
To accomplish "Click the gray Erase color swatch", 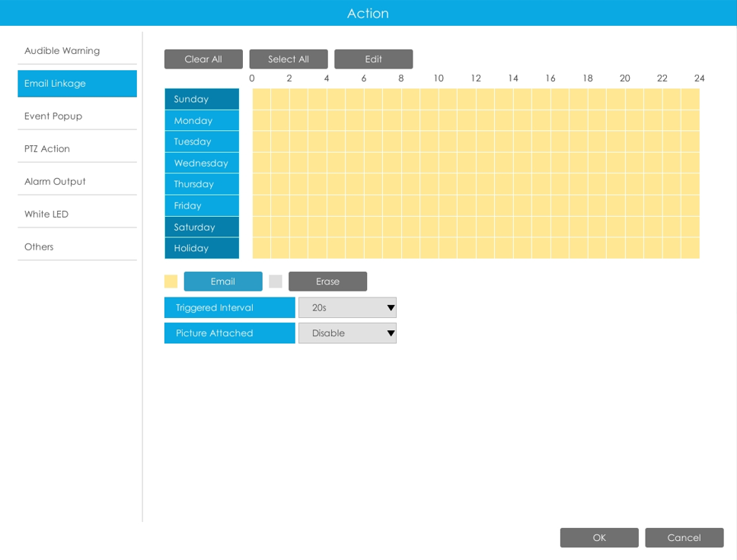I will [276, 282].
